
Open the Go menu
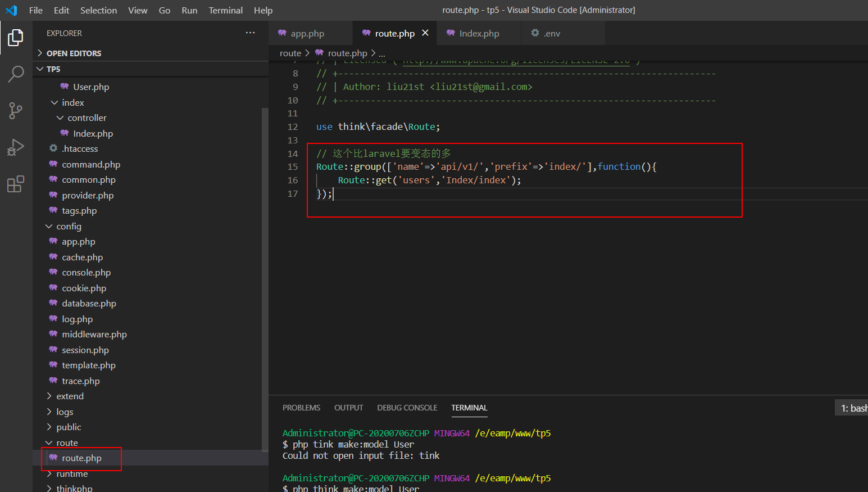point(165,10)
